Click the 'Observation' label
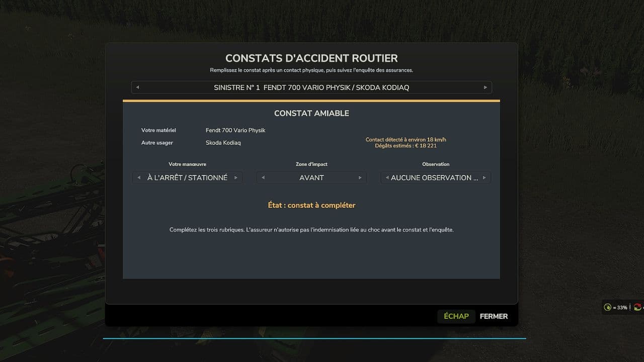The image size is (644, 362). (436, 164)
